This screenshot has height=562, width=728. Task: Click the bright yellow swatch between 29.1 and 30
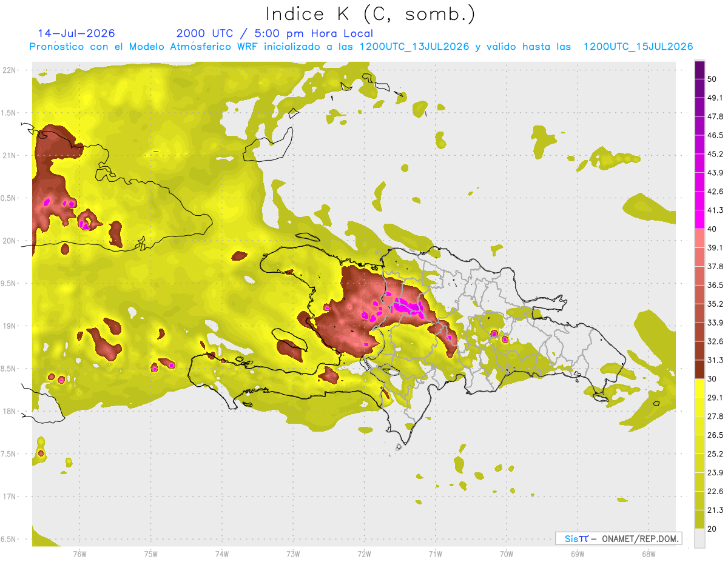click(700, 388)
